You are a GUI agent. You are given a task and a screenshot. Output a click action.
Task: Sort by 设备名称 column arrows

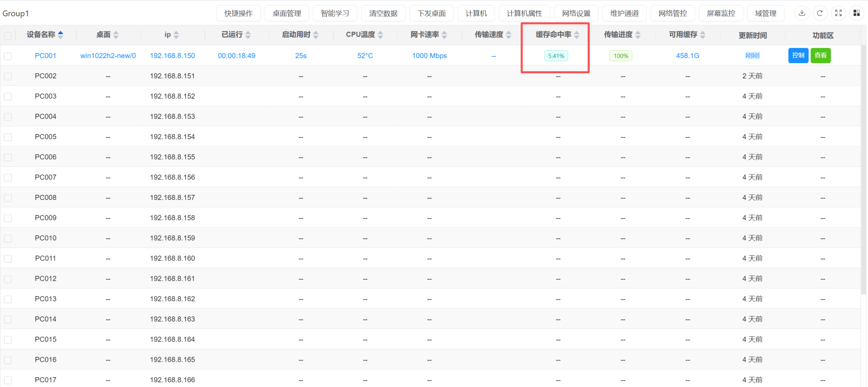61,35
